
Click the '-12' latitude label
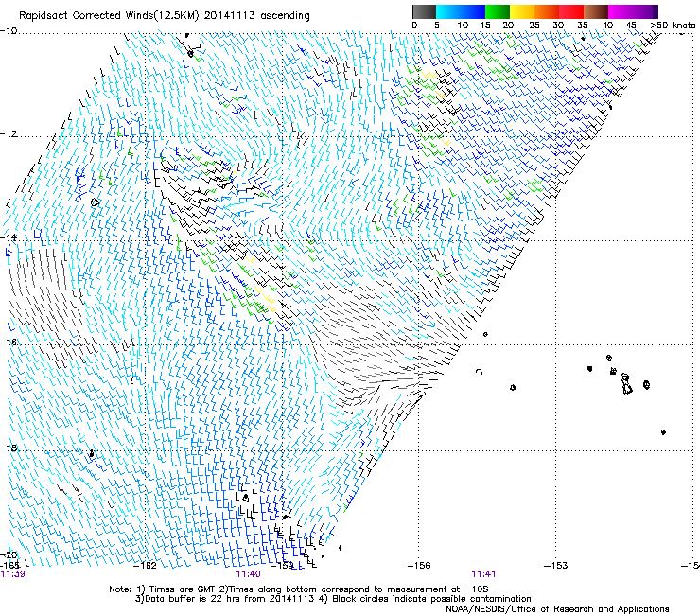point(9,133)
